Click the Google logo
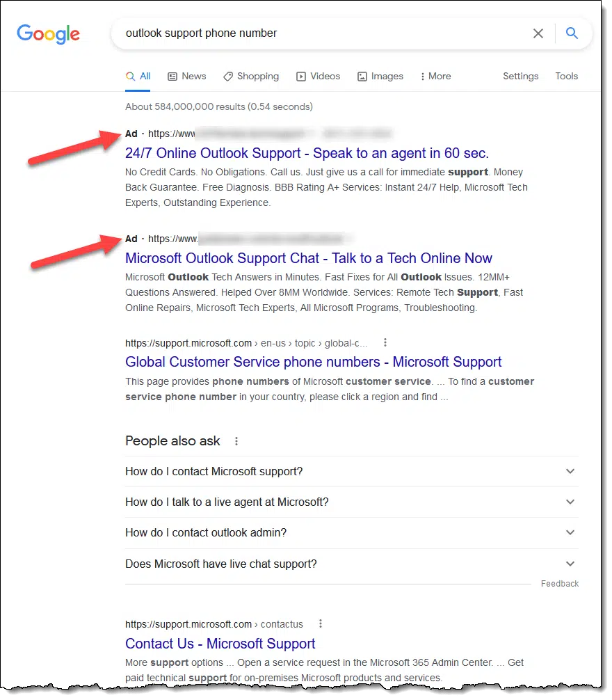 click(x=49, y=34)
